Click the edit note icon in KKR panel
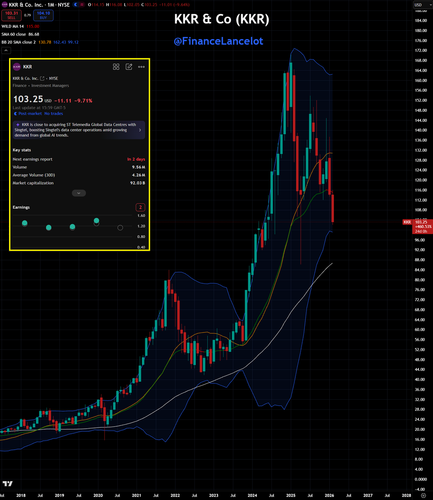The height and width of the screenshot is (500, 433). [129, 67]
